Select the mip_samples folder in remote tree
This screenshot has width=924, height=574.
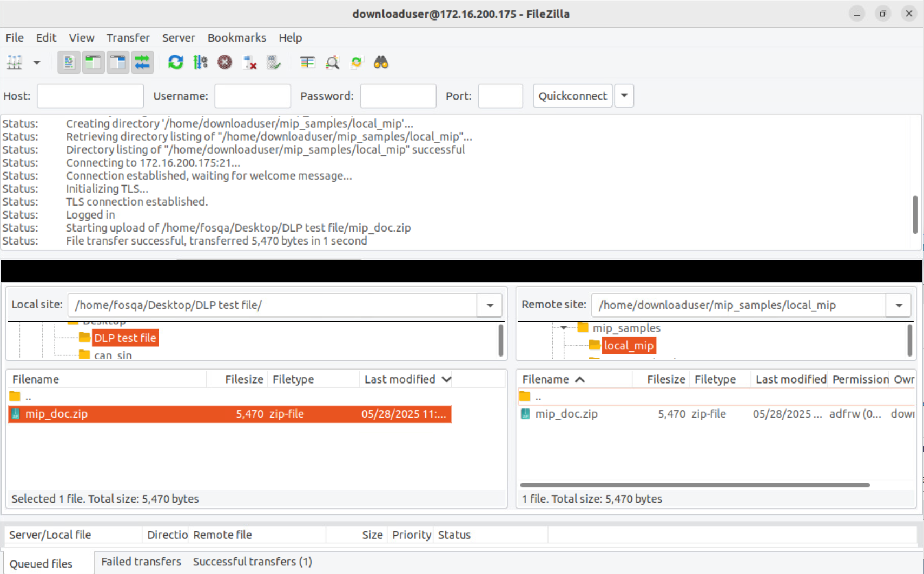coord(626,328)
